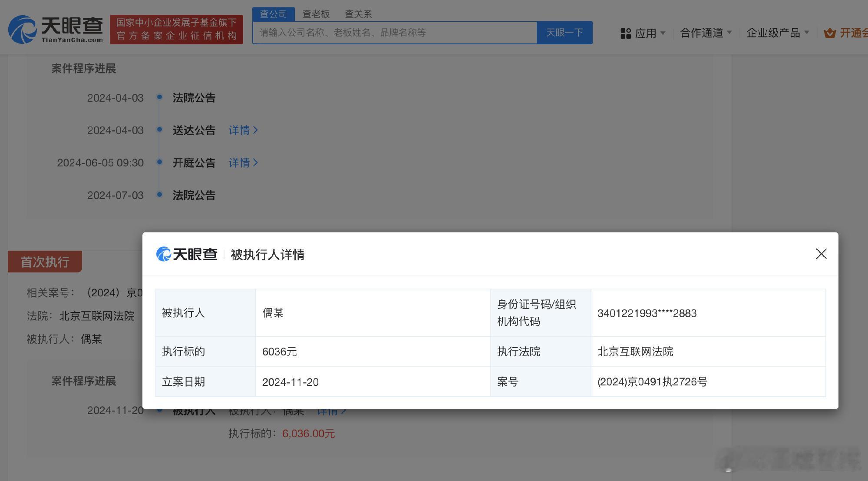Click the dialog's 天眼查 logo
Screen dimensions: 868x481
[187, 254]
